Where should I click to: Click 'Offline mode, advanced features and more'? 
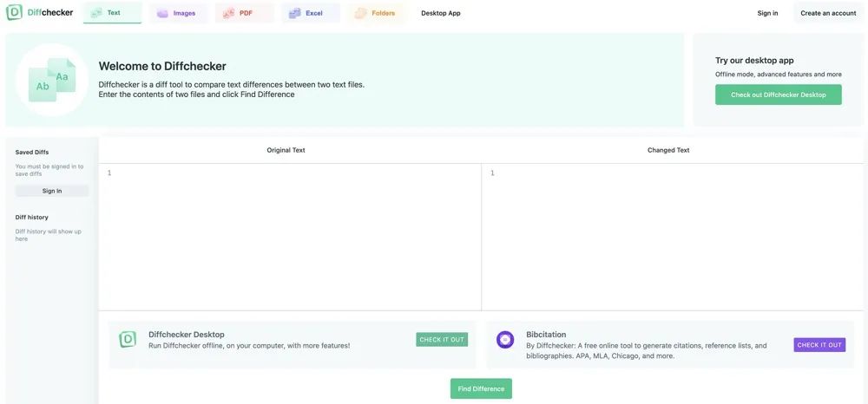(779, 74)
